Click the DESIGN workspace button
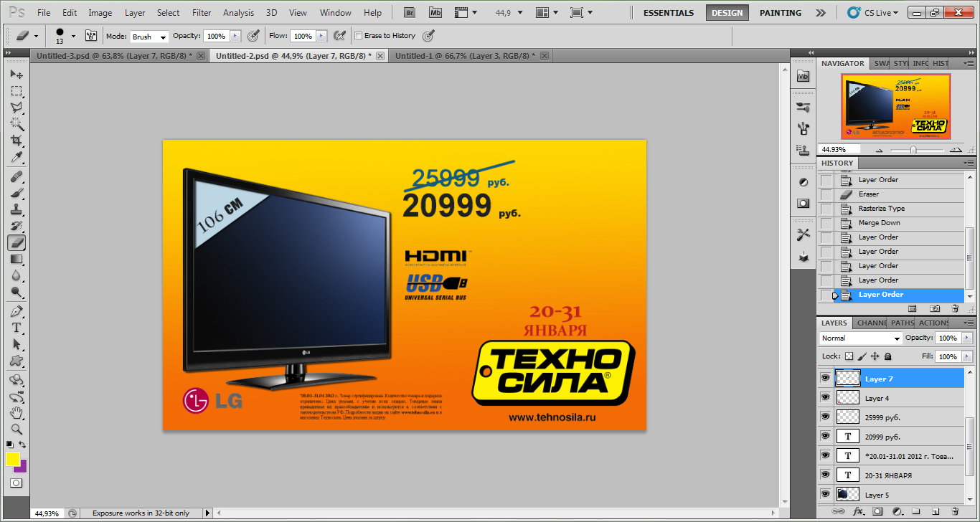Image resolution: width=980 pixels, height=522 pixels. pos(727,12)
